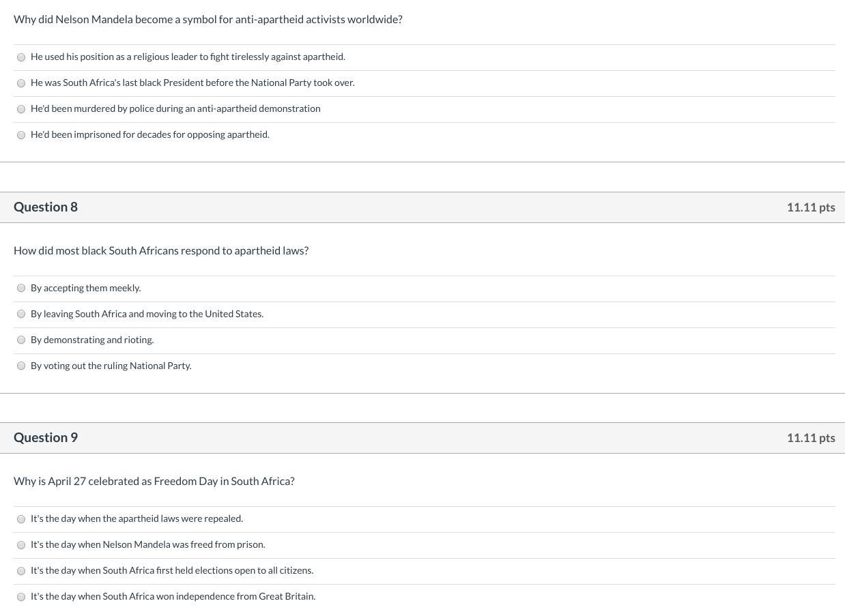Screen dimensions: 845x616
Task: Click Question 9's 11.11 pts label
Action: click(x=810, y=438)
